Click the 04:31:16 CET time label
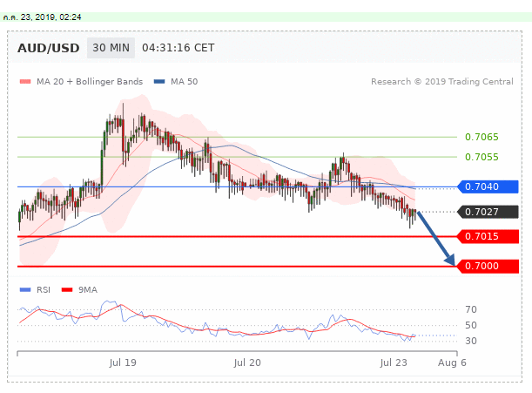This screenshot has width=532, height=393. [178, 48]
